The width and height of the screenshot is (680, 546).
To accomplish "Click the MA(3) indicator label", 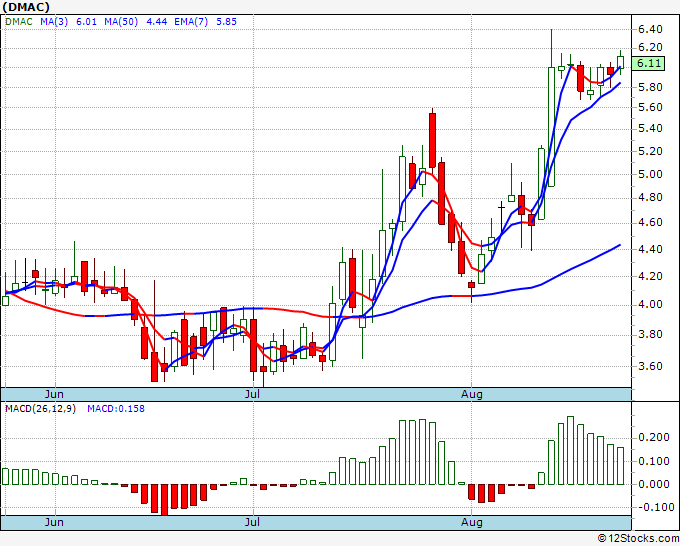I will click(54, 22).
